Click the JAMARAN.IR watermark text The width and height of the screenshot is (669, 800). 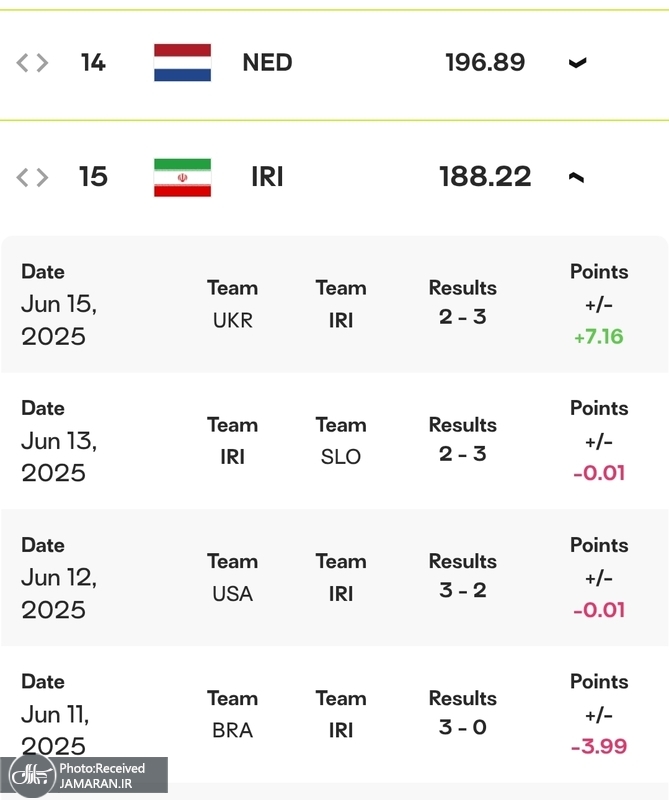(x=95, y=784)
